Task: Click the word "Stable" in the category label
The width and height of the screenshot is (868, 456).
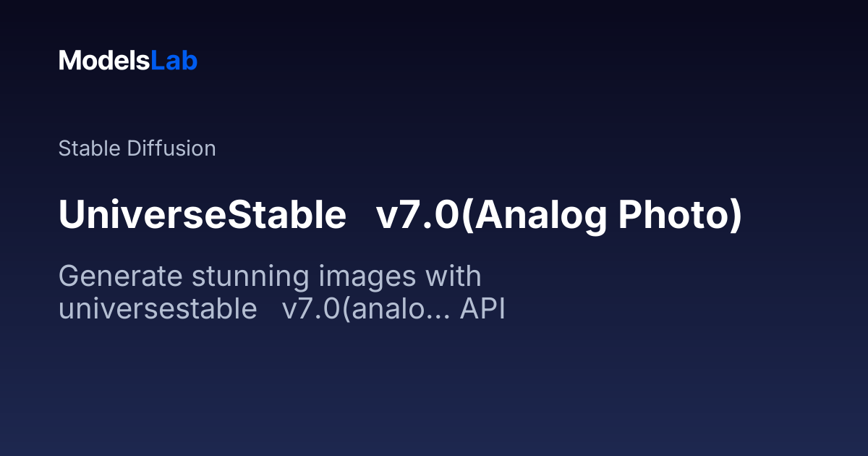Action: [x=90, y=148]
